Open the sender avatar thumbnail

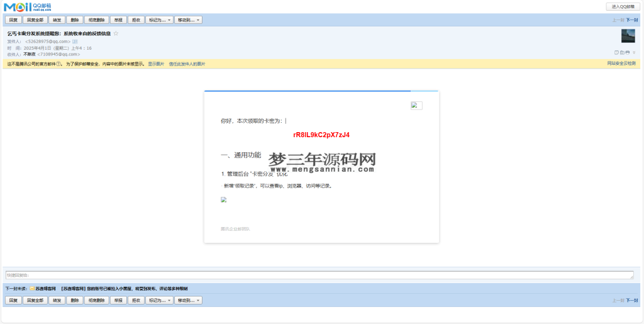[628, 36]
